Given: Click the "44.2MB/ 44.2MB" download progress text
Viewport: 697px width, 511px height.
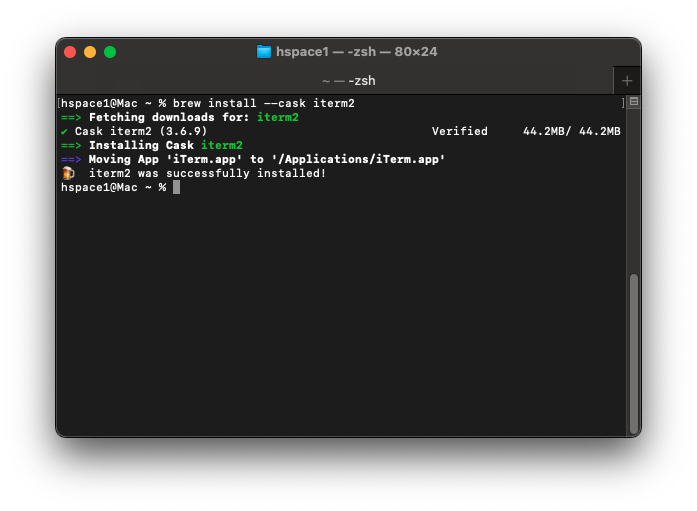Looking at the screenshot, I should coord(571,132).
